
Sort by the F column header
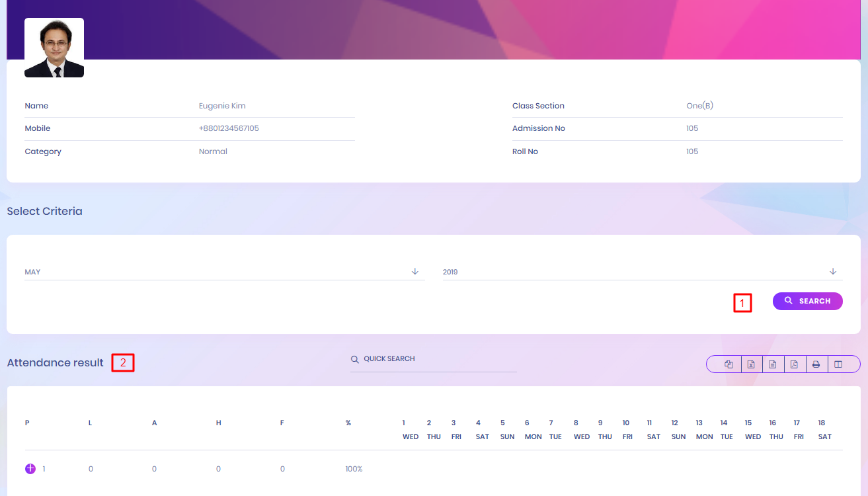(282, 423)
